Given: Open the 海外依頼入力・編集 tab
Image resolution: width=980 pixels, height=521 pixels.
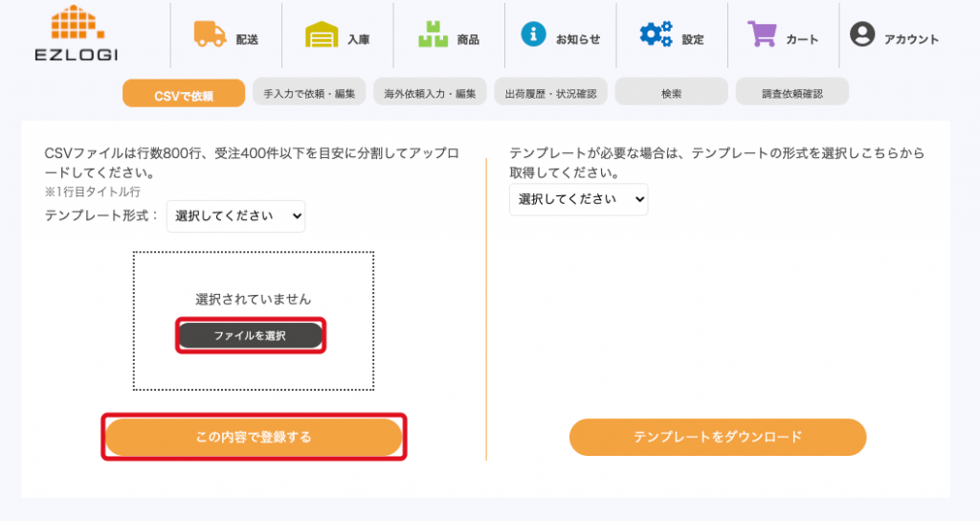Looking at the screenshot, I should [x=430, y=93].
